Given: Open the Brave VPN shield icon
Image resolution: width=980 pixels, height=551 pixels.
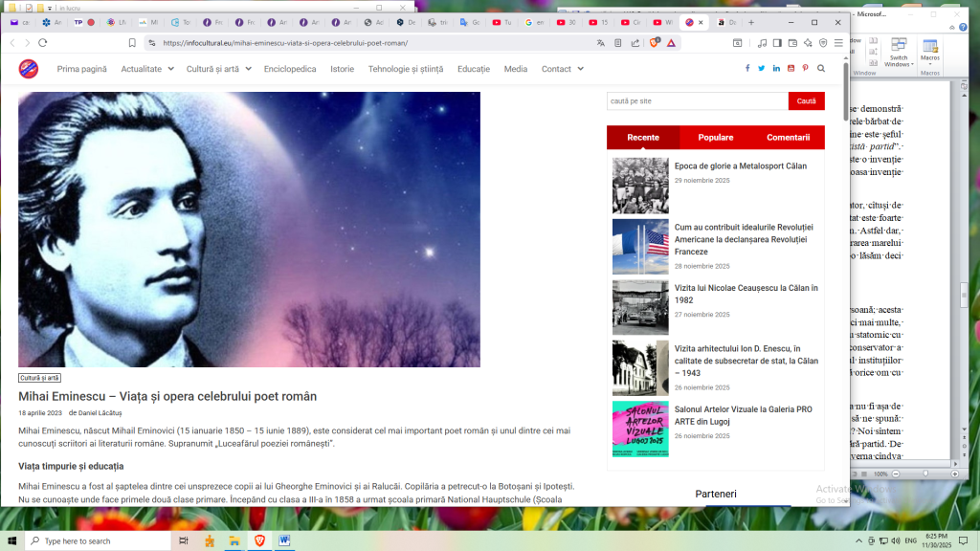Looking at the screenshot, I should (823, 43).
